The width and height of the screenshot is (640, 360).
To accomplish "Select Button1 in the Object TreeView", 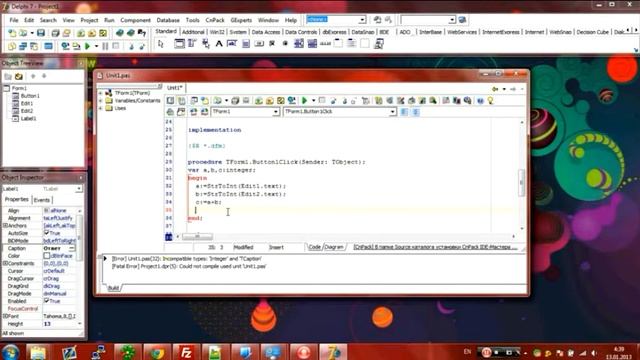I will click(30, 96).
